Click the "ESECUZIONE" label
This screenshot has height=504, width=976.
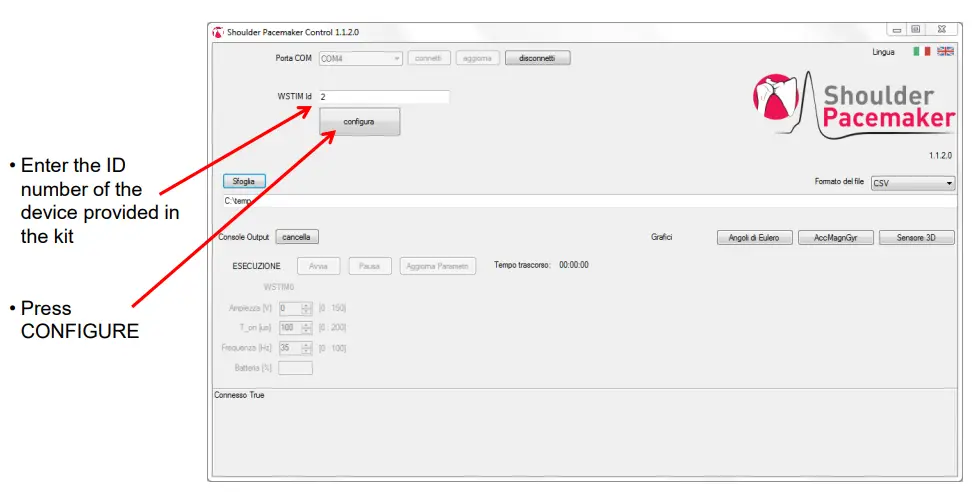click(x=256, y=266)
